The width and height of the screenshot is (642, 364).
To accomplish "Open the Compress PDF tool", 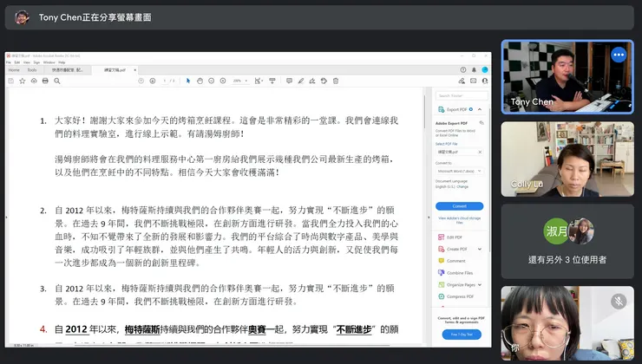I will point(456,296).
